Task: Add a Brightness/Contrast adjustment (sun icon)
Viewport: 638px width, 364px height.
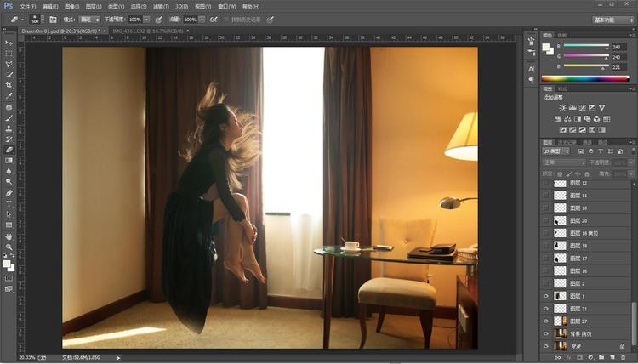Action: tap(562, 108)
